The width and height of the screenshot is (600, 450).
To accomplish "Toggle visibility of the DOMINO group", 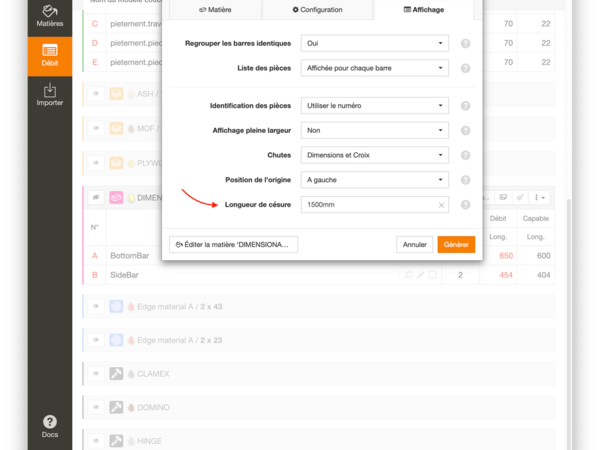I will click(x=98, y=407).
